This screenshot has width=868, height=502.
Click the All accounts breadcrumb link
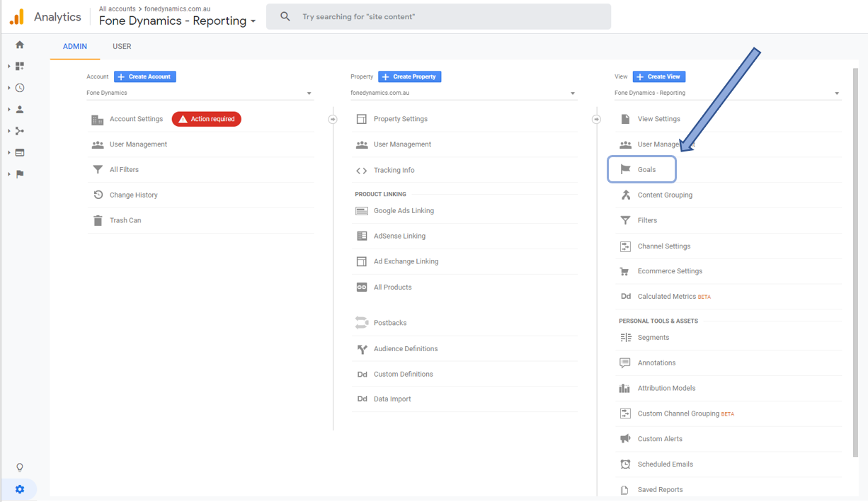click(x=117, y=9)
